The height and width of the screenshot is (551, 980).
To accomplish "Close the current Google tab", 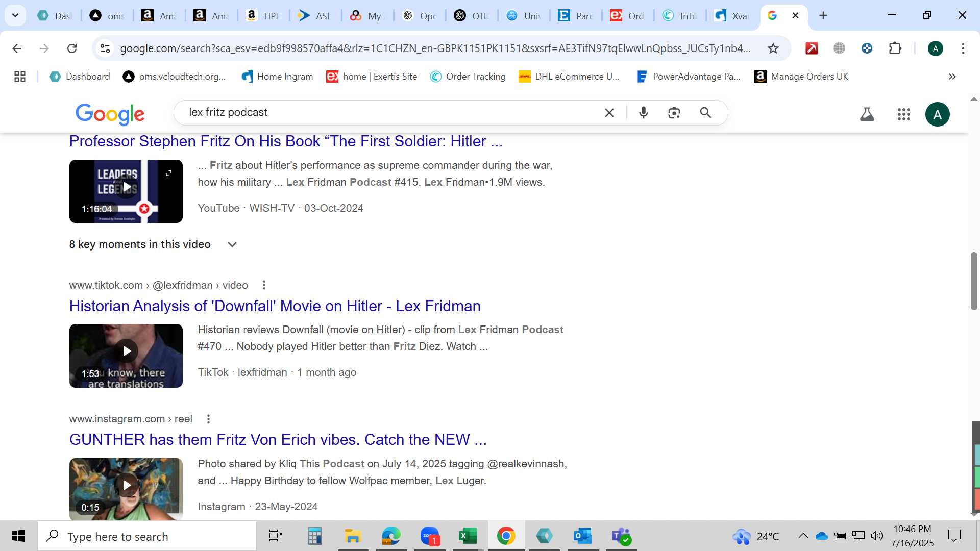I will 795,15.
